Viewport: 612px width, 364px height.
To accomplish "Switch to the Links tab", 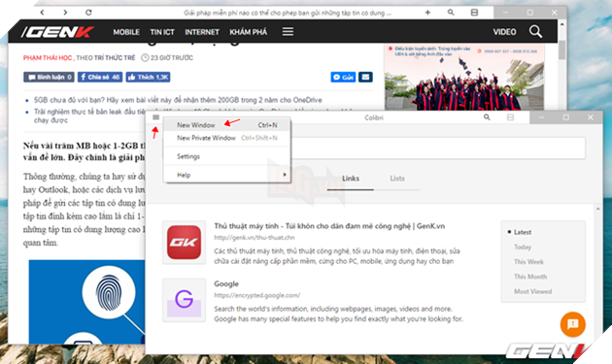I will (351, 179).
